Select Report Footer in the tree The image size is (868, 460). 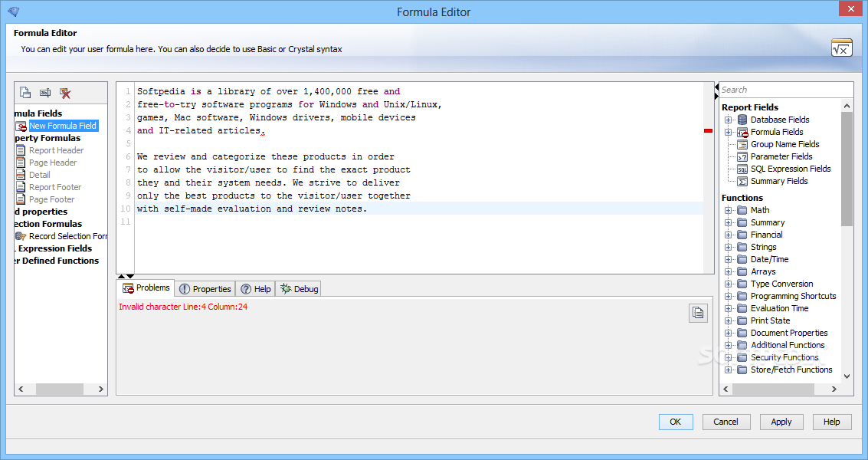pyautogui.click(x=55, y=187)
